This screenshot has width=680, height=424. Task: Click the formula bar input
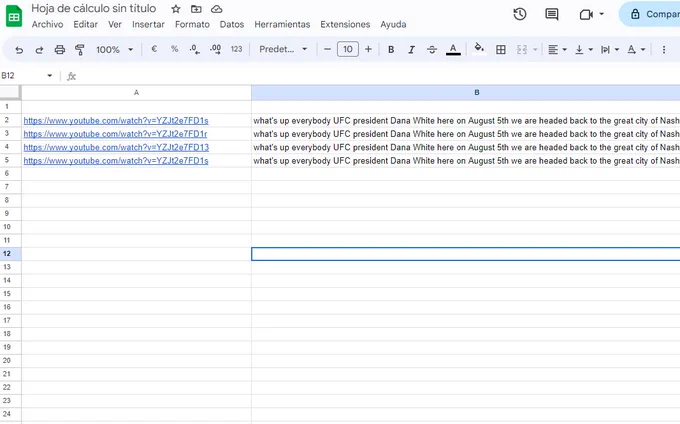377,76
